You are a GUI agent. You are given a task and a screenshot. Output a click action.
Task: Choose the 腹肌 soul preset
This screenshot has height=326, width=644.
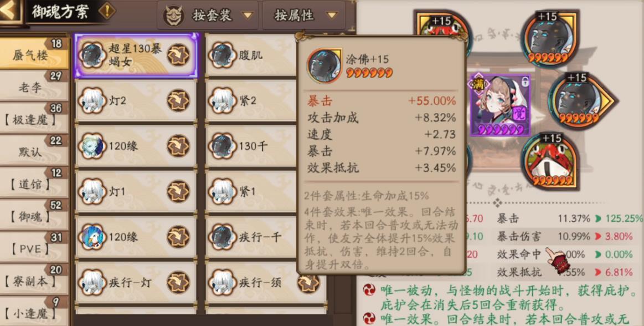tap(250, 55)
